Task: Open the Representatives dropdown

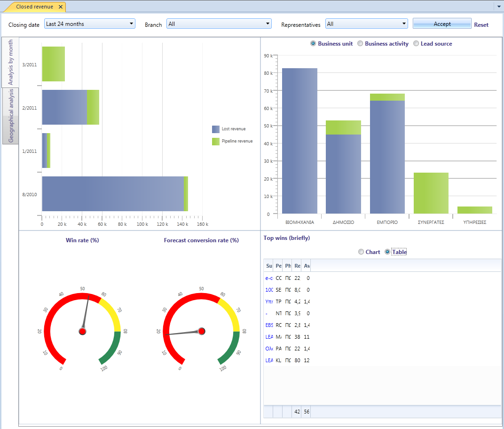Action: click(366, 24)
